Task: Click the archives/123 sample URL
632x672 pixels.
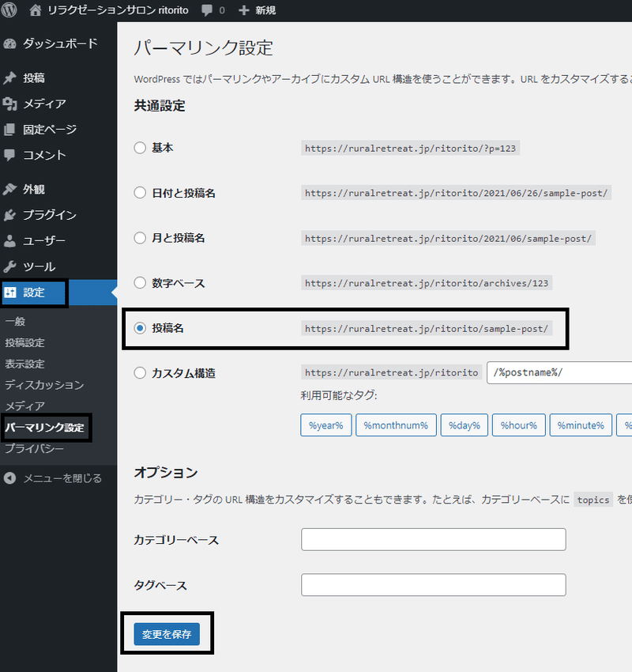Action: pos(427,283)
